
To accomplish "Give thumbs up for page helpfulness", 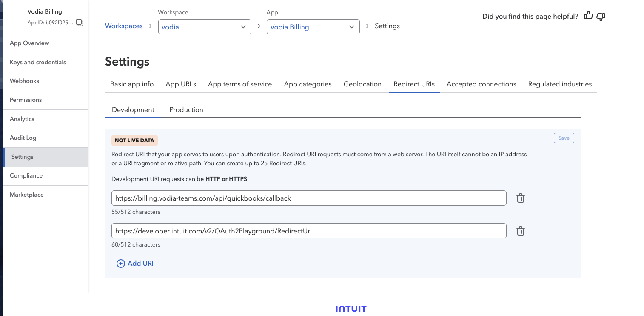I will [589, 16].
